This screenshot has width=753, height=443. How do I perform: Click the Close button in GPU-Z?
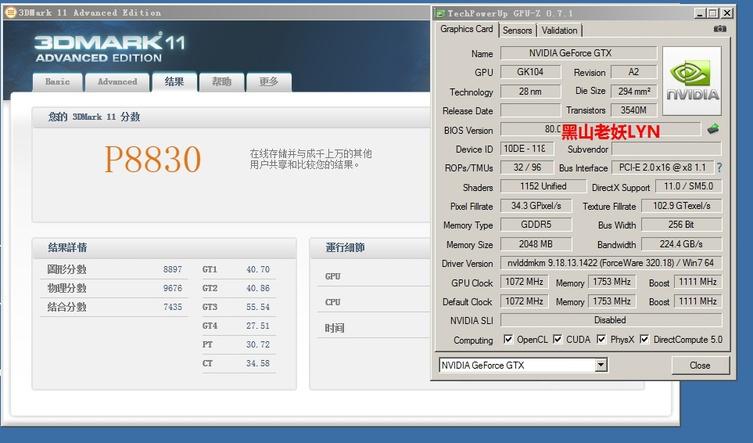click(700, 365)
